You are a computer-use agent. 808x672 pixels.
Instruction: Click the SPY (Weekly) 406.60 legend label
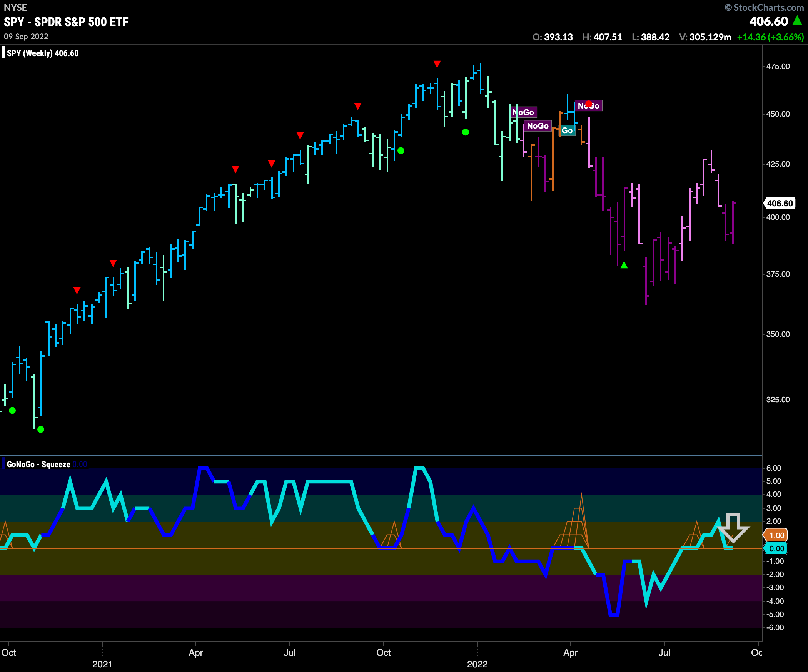coord(42,53)
